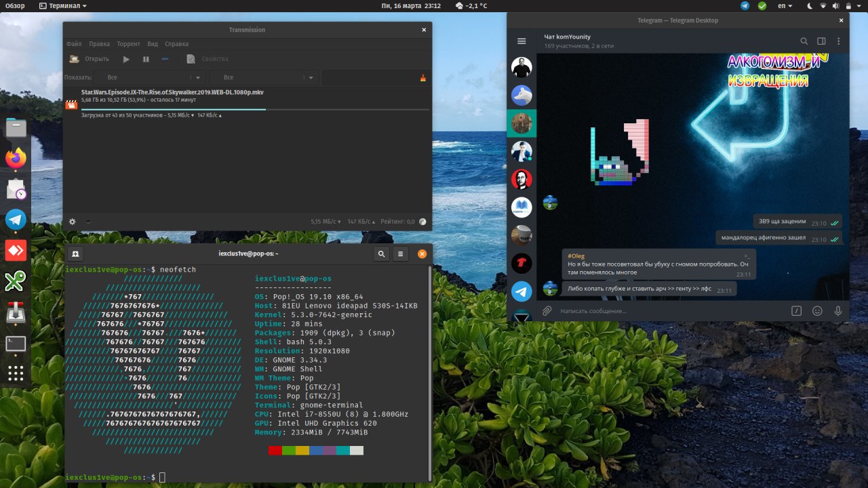Select the chat with the book logo avatar

[x=521, y=207]
